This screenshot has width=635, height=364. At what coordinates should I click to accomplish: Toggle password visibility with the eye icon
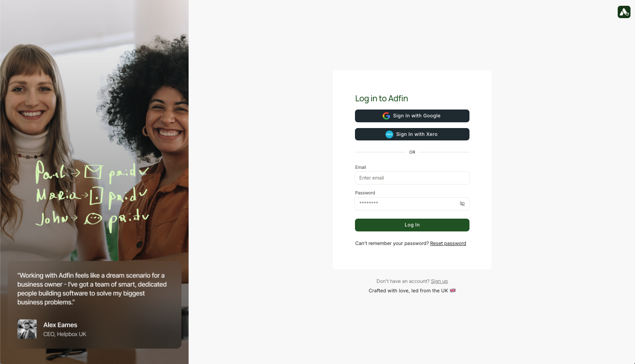pos(462,204)
